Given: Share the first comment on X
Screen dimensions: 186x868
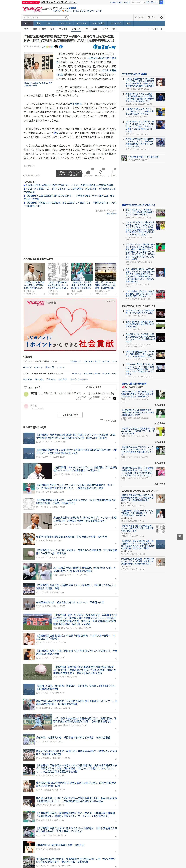Looking at the screenshot, I should [x=115, y=398].
